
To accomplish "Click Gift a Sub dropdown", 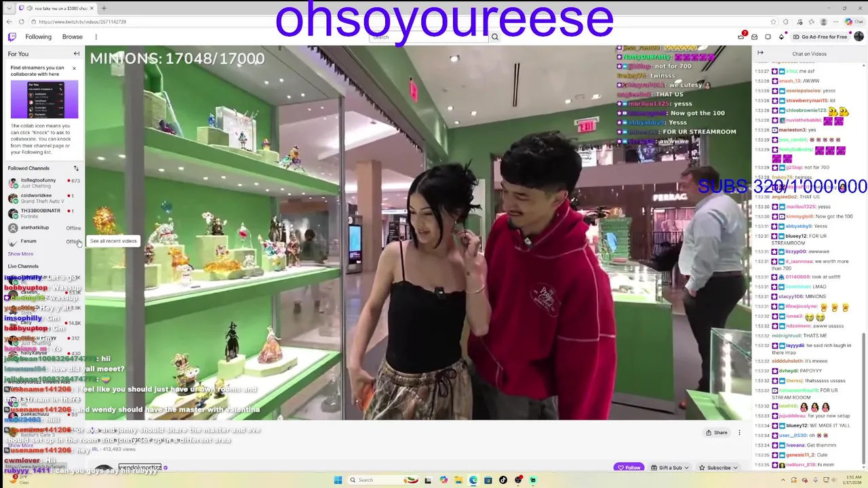I will click(669, 468).
